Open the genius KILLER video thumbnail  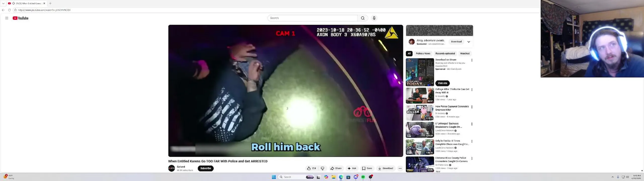(420, 113)
